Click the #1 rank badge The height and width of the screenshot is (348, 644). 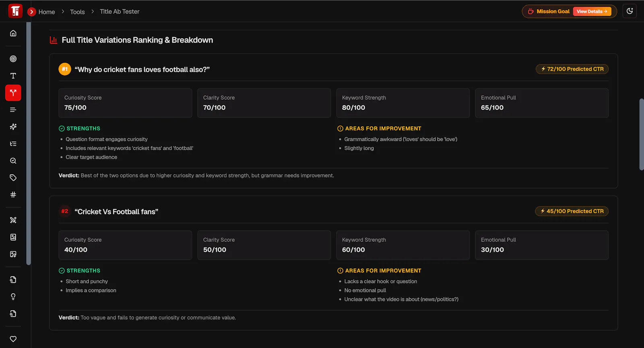click(x=65, y=69)
